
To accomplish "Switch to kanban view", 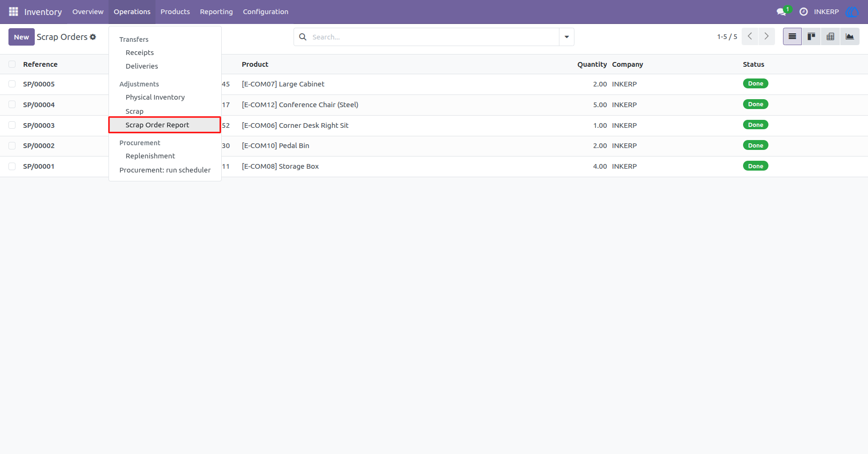I will pyautogui.click(x=811, y=37).
